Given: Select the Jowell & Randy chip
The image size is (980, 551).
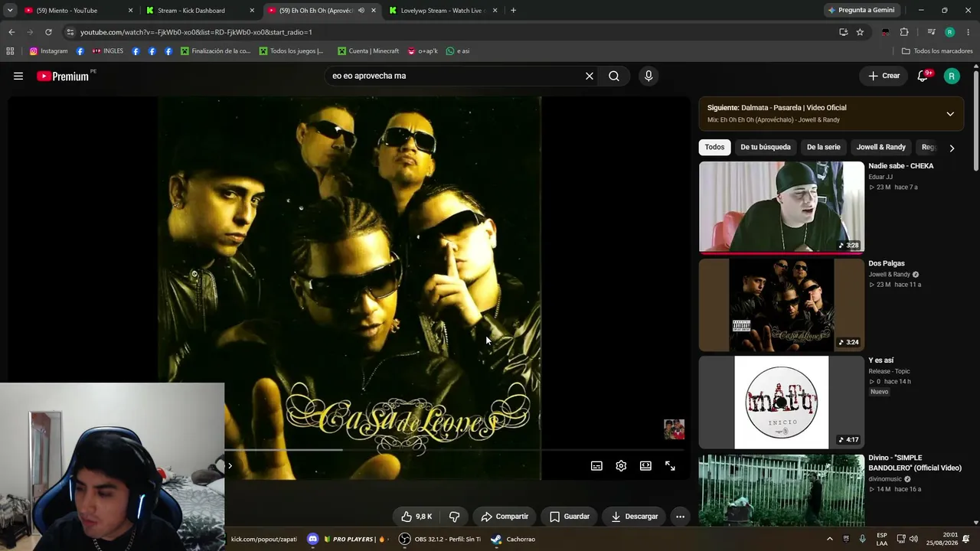Looking at the screenshot, I should tap(880, 147).
